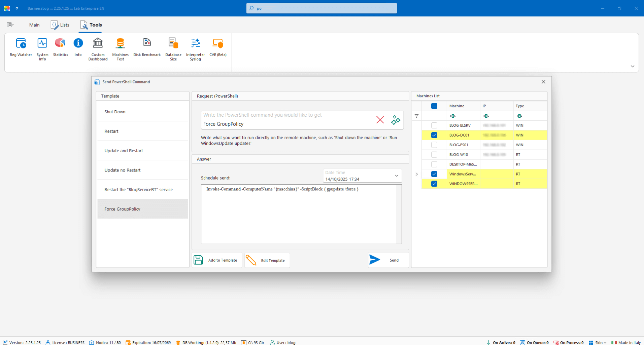The image size is (644, 345).
Task: Switch to the Main tab
Action: point(34,25)
